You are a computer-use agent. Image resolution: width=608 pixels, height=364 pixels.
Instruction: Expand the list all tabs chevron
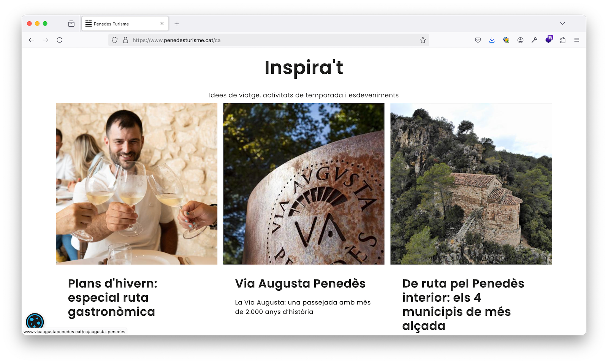562,24
